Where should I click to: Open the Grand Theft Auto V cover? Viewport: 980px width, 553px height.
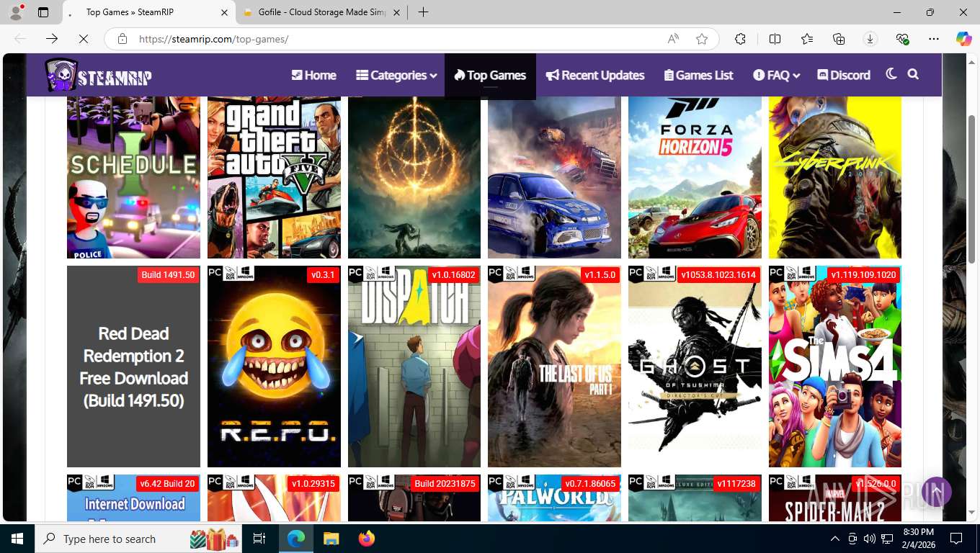click(274, 177)
